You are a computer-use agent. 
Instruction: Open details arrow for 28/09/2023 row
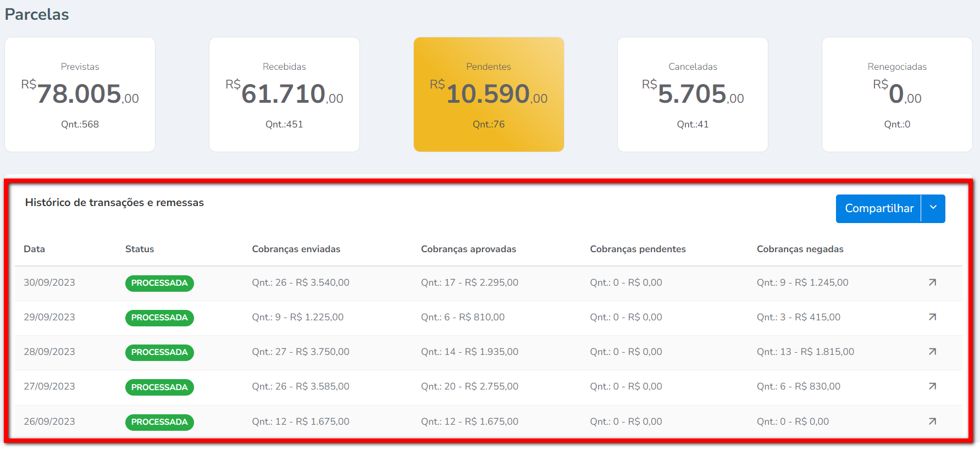932,352
